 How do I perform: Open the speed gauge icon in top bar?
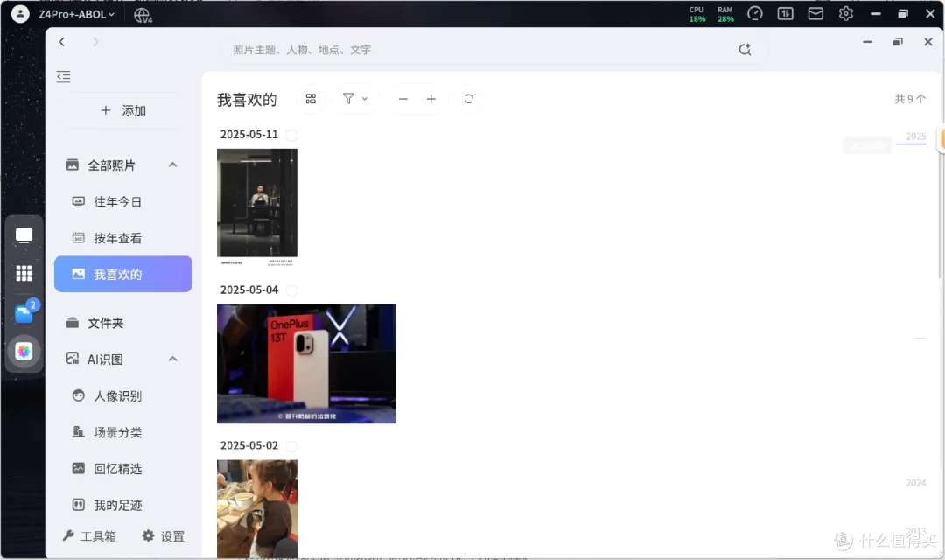coord(754,13)
